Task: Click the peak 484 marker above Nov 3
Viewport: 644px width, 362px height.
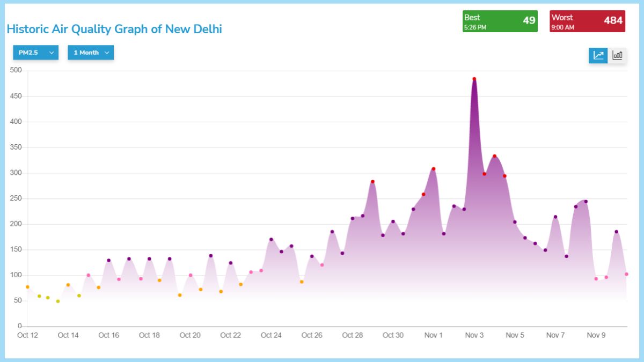Action: [x=474, y=78]
